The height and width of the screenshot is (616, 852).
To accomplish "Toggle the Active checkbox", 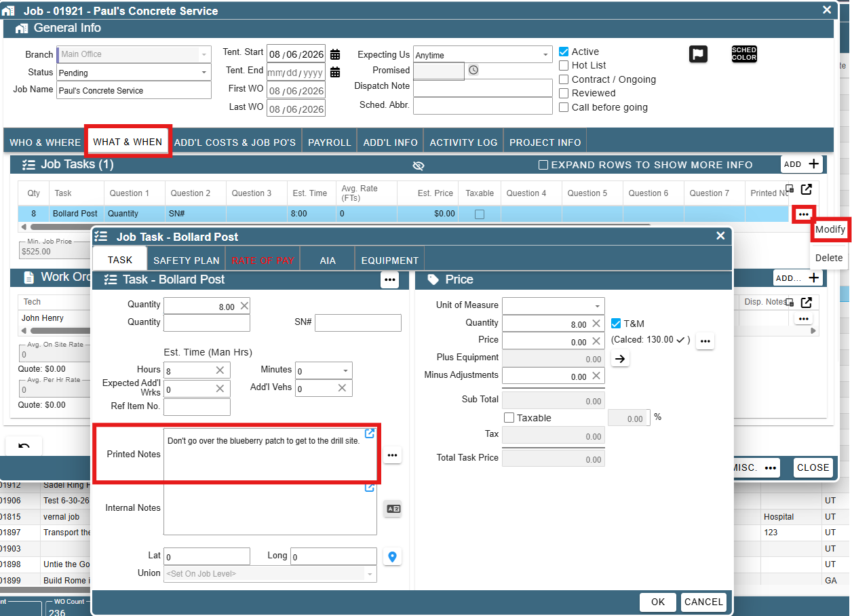I will (x=564, y=52).
